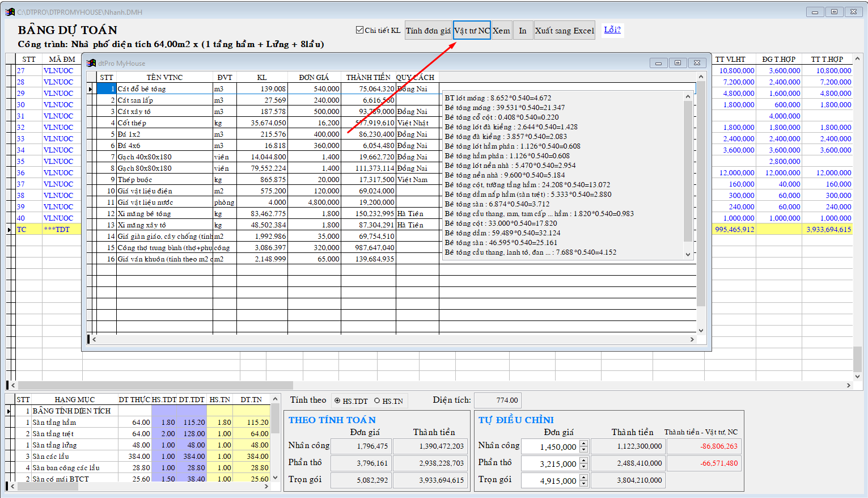This screenshot has width=868, height=498.
Task: Open the "Vật tư NC" view
Action: pos(472,31)
